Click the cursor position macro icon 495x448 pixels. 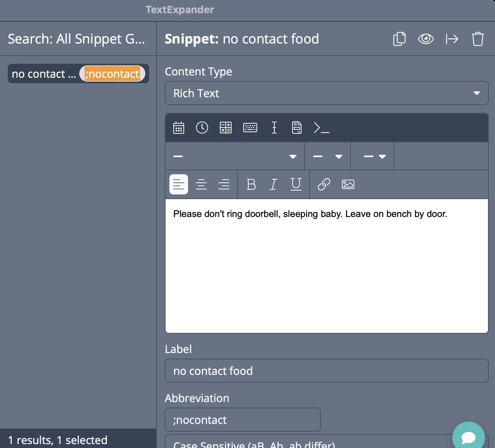274,128
